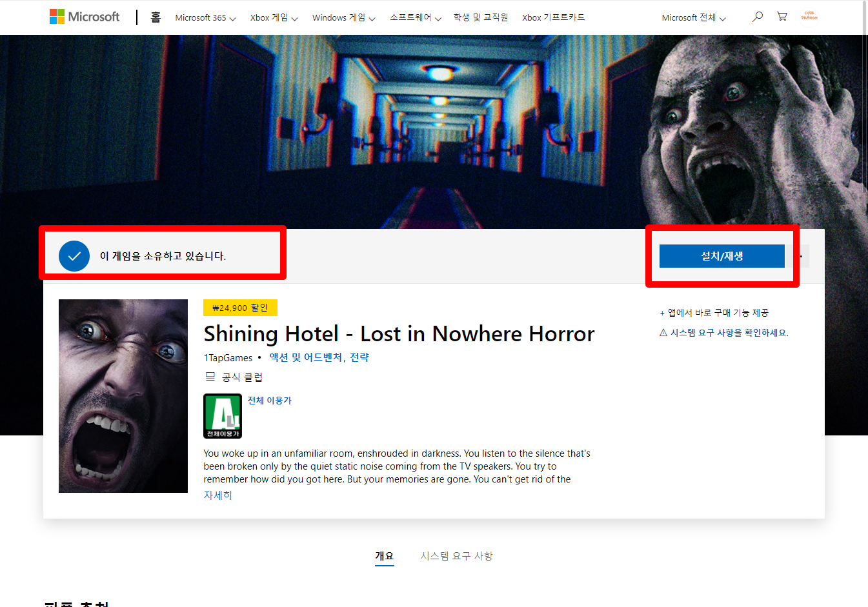Screen dimensions: 868x607
Task: Expand the Xbox 게임 menu
Action: coord(274,17)
